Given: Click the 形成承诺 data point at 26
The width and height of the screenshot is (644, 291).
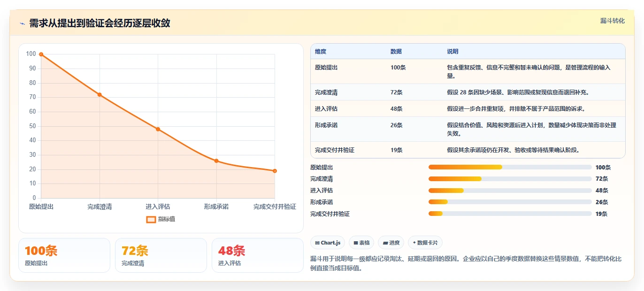Looking at the screenshot, I should pyautogui.click(x=216, y=161).
